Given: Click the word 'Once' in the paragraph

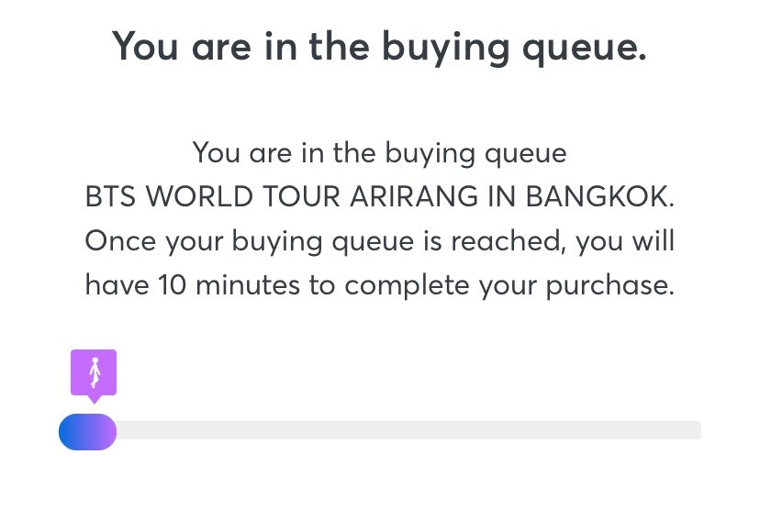Looking at the screenshot, I should (120, 241).
